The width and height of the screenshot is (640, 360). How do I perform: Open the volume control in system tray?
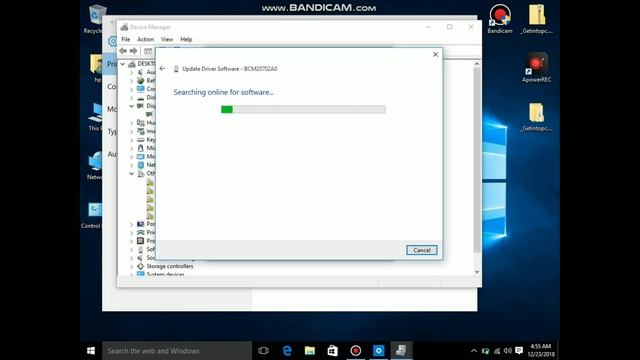pos(508,351)
